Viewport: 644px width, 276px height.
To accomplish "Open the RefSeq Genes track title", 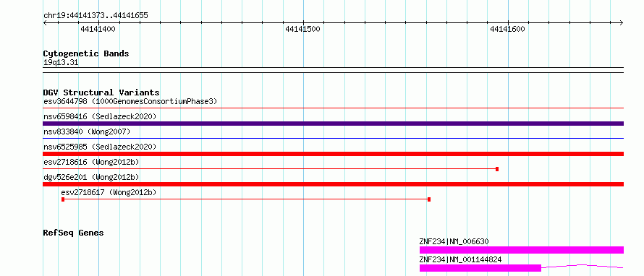I will coord(73,233).
